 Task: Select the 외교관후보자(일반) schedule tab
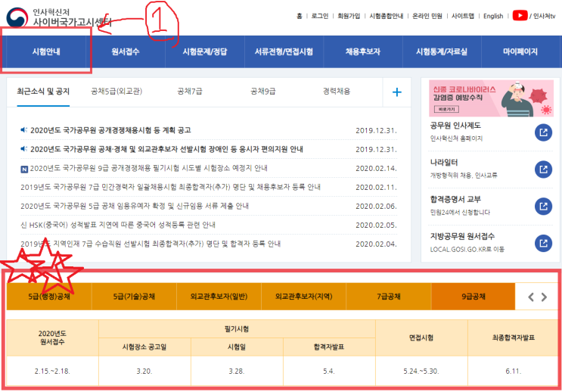219,297
